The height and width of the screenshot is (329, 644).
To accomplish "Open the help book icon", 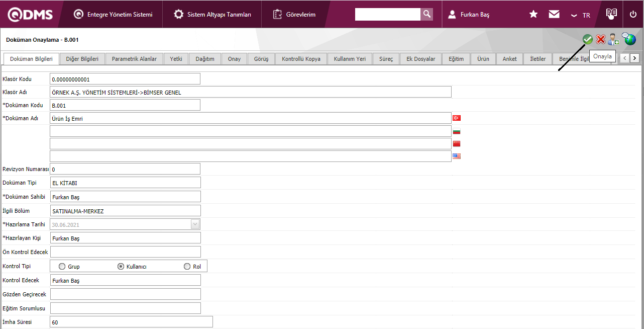I will [611, 14].
